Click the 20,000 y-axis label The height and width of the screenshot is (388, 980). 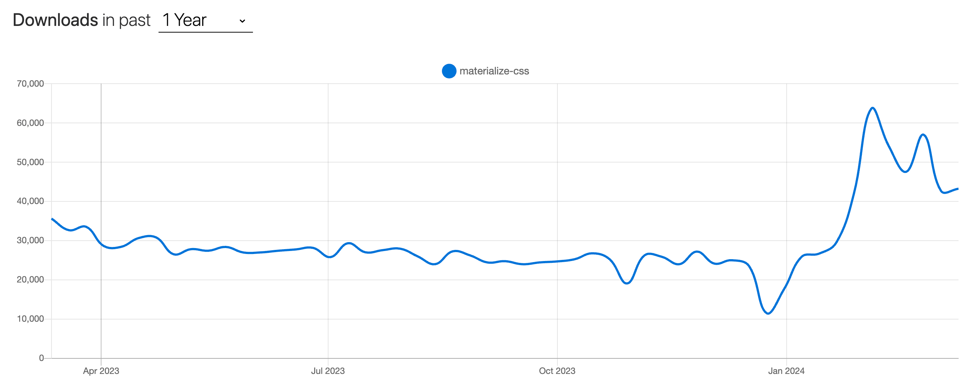[30, 280]
